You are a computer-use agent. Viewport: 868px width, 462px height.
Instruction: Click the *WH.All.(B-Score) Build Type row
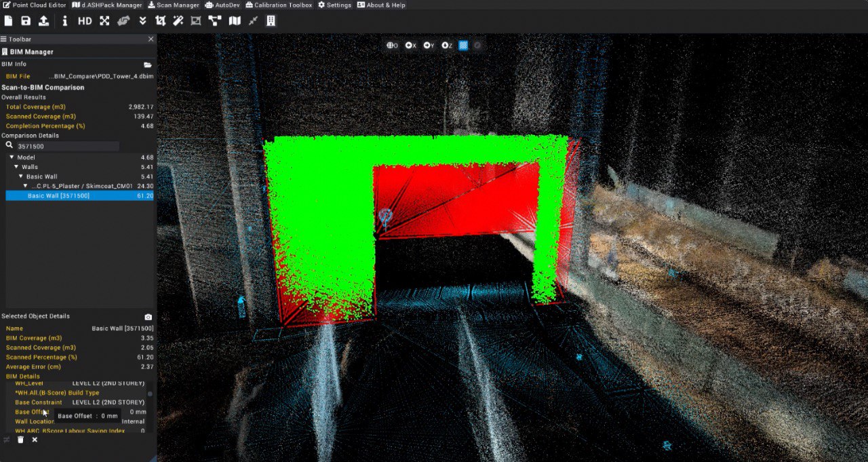(80, 393)
